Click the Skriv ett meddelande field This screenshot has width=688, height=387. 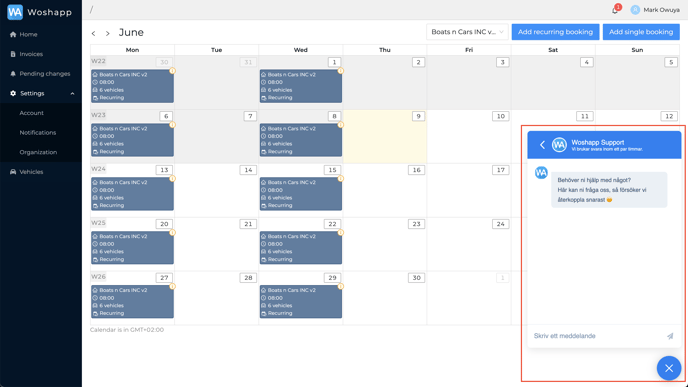coord(597,336)
